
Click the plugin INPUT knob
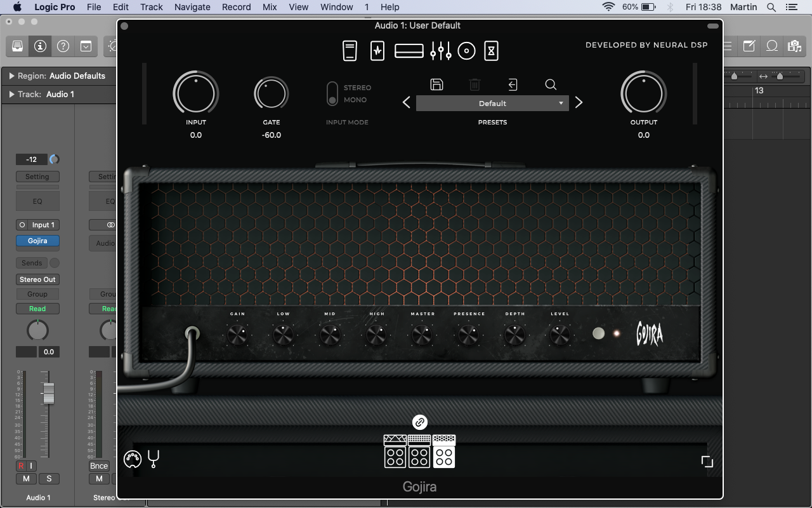[x=196, y=94]
